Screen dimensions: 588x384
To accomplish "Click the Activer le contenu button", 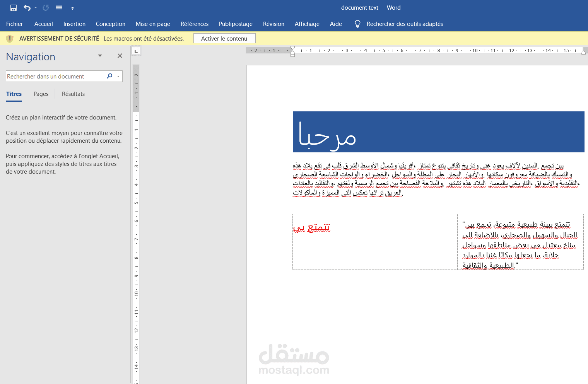I will 224,38.
